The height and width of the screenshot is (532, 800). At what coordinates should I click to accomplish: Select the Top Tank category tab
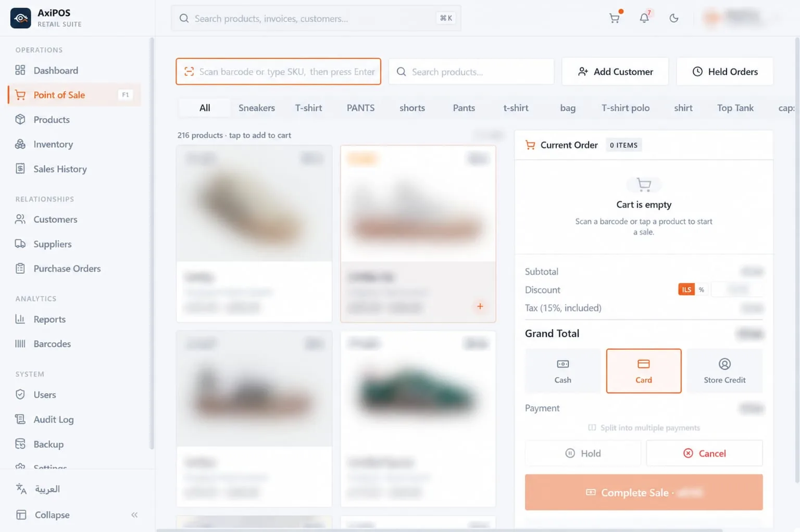click(x=735, y=108)
